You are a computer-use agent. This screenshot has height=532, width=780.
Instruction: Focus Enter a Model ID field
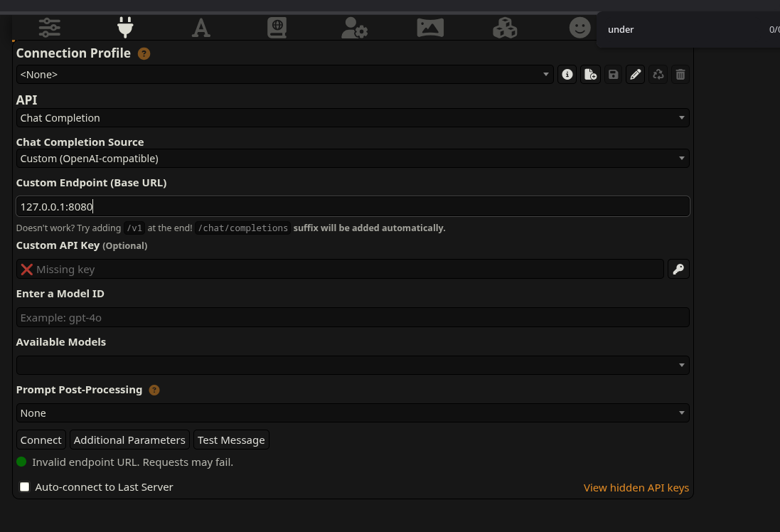pos(353,317)
